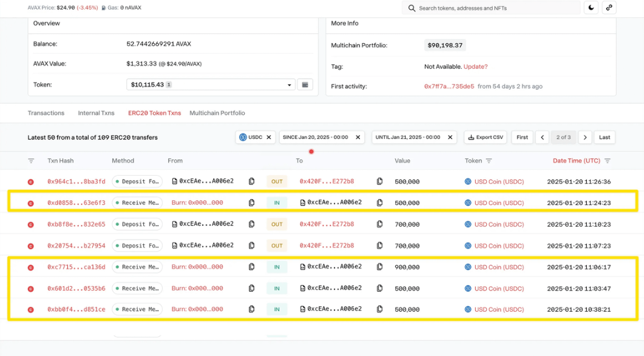This screenshot has height=356, width=644.
Task: Copy To address in 0xc7715 row
Action: coord(379,267)
